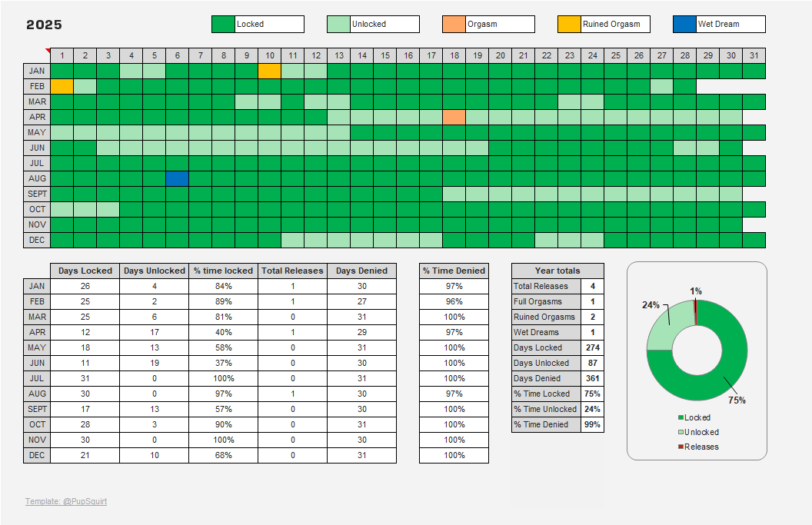Screen dimensions: 812x525
Task: Select the 99% Time Denied total value
Action: click(x=592, y=424)
